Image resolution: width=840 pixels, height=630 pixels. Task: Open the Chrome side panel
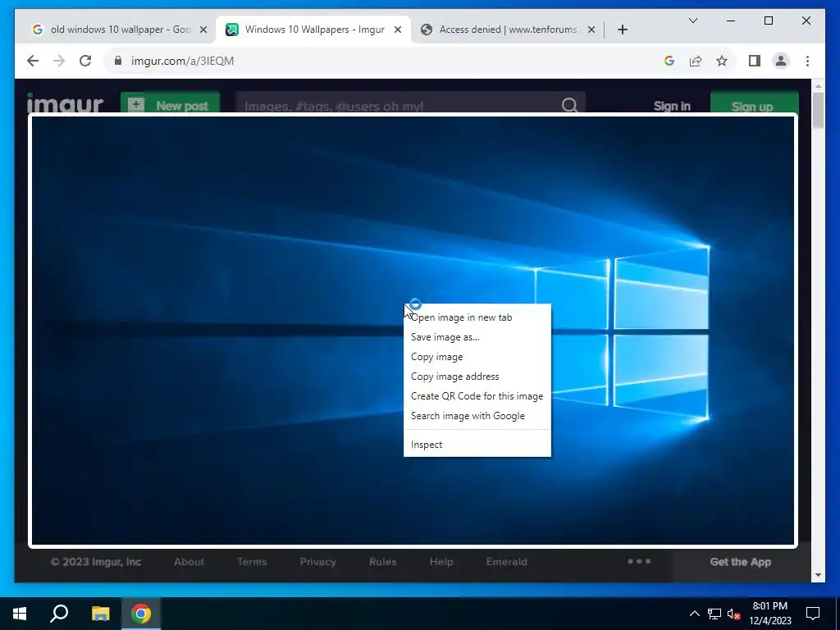point(755,61)
